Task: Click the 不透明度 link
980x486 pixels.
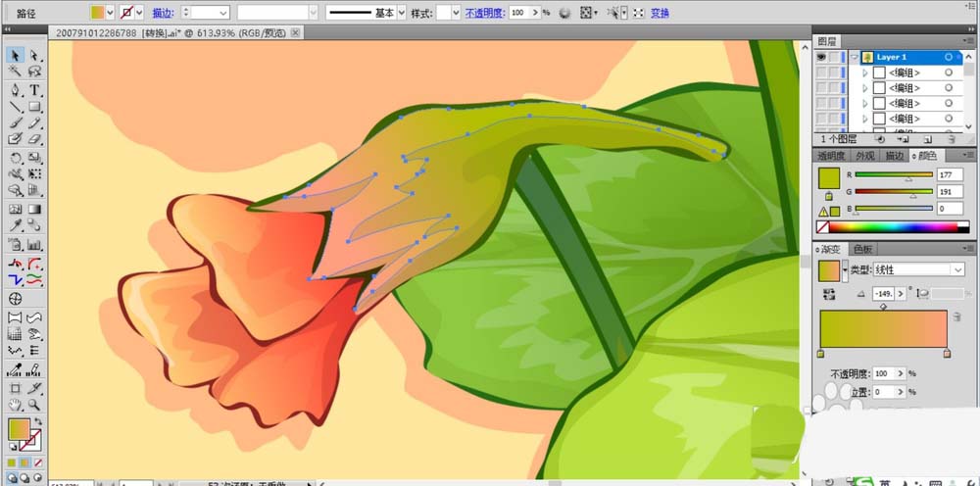Action: (485, 13)
